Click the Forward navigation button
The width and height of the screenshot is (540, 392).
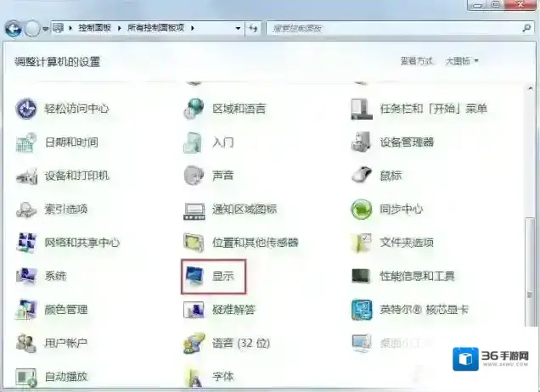click(x=32, y=29)
